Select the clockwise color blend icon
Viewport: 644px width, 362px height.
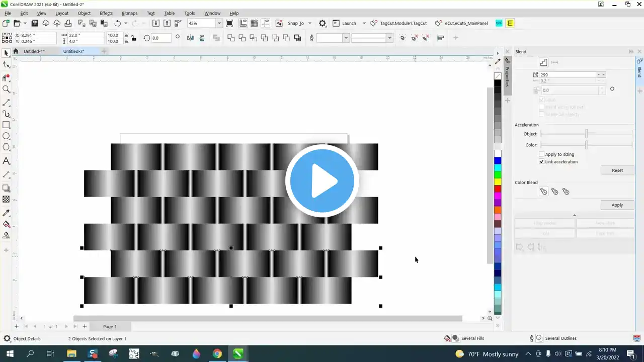[554, 192]
